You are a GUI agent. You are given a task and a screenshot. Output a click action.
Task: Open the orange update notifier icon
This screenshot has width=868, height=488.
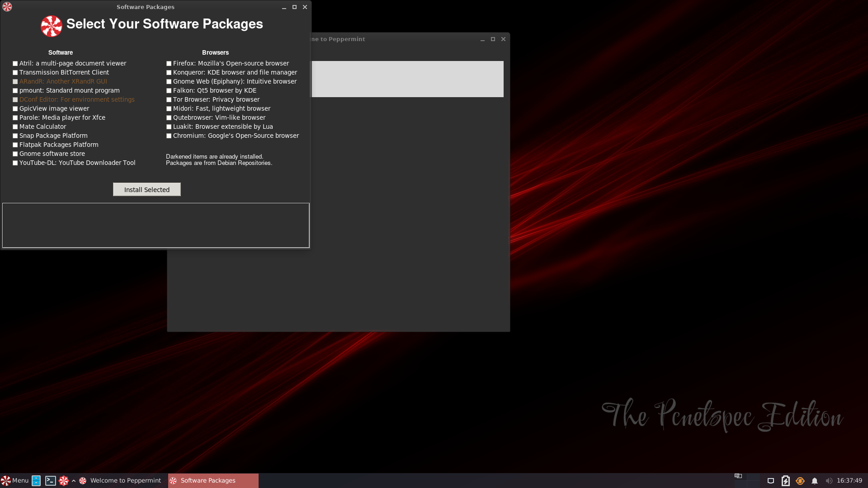pos(800,481)
